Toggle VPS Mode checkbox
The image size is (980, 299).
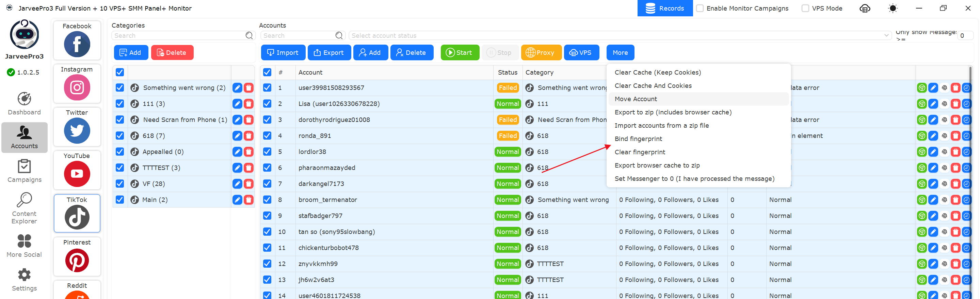805,9
